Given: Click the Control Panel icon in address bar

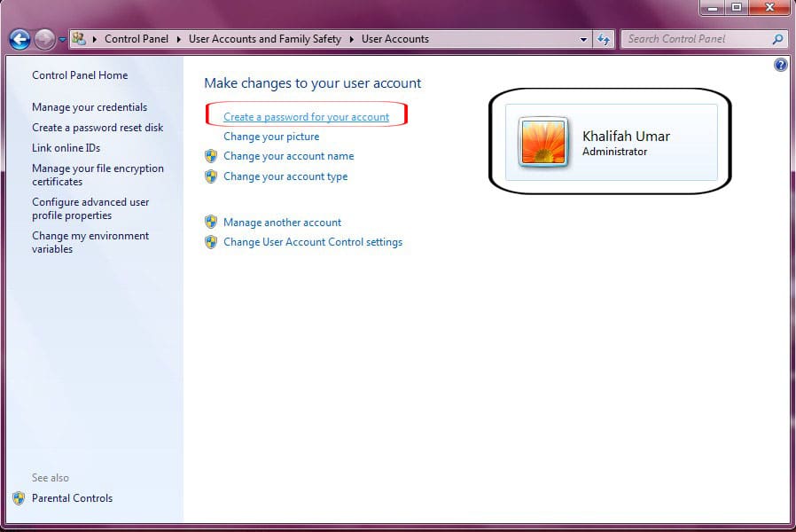Looking at the screenshot, I should coord(80,39).
